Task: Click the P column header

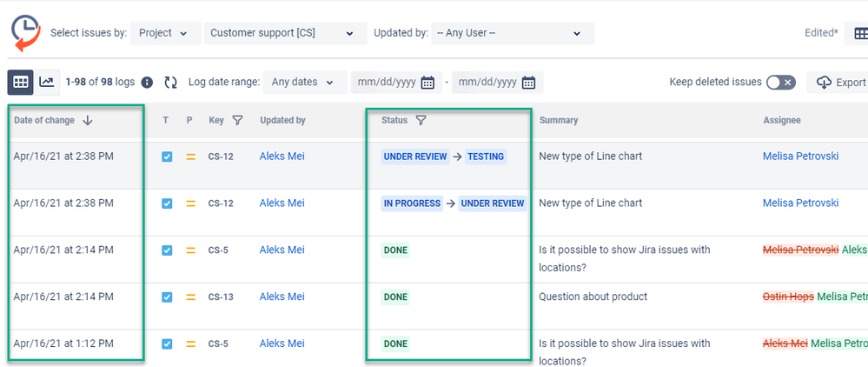Action: coord(189,120)
